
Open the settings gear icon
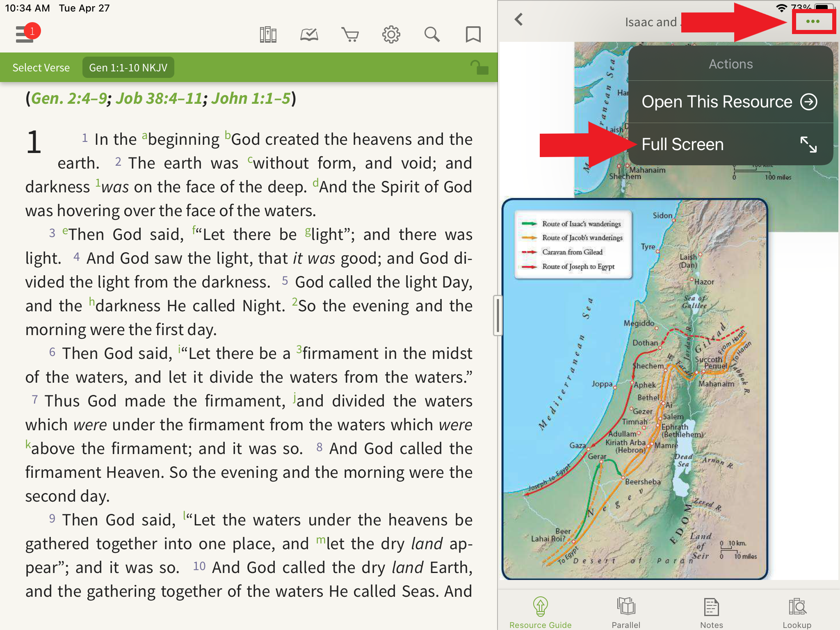(x=391, y=35)
